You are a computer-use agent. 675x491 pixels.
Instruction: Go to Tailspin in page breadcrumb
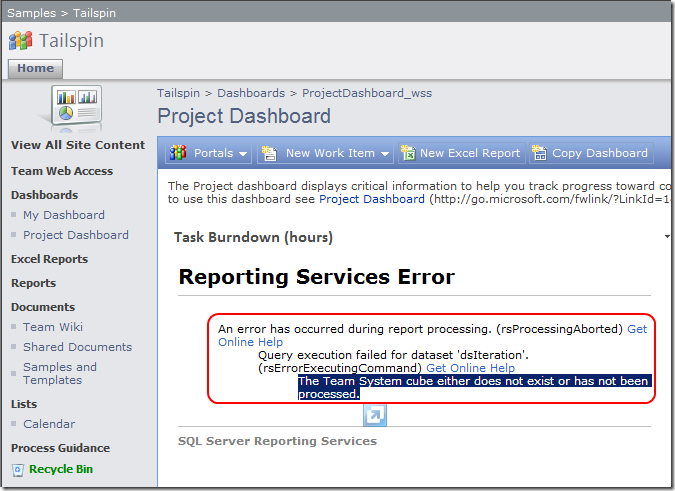point(178,93)
